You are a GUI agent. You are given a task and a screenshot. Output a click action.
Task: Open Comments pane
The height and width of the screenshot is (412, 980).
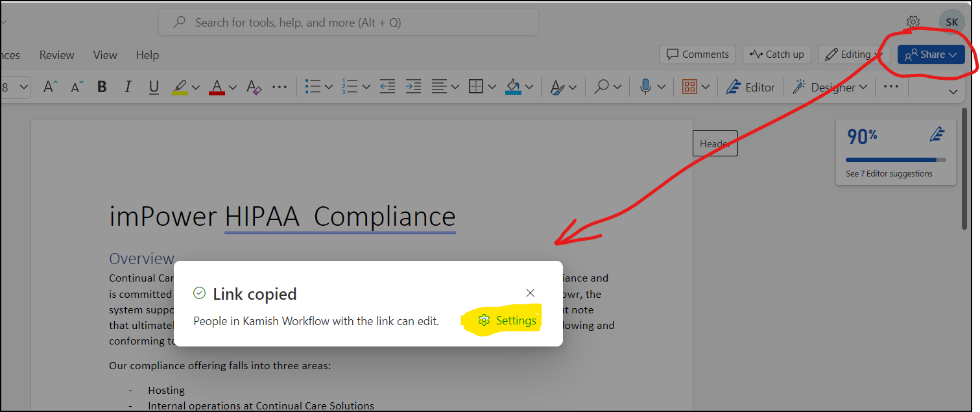697,55
